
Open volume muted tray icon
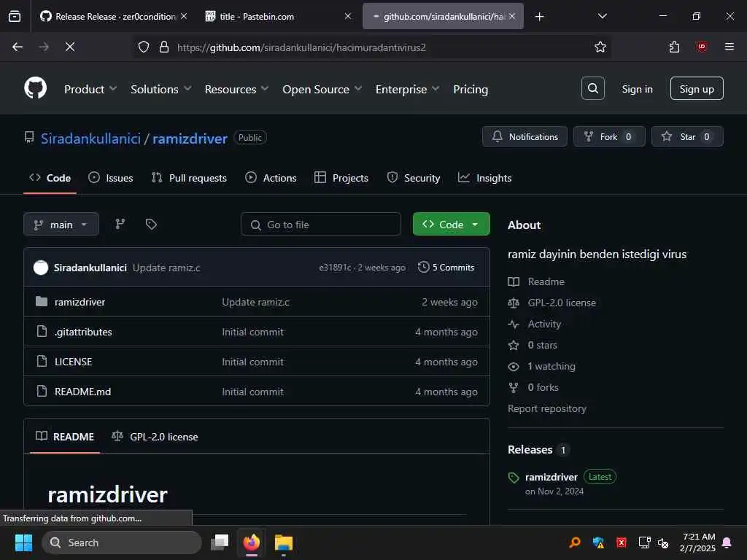tap(663, 542)
